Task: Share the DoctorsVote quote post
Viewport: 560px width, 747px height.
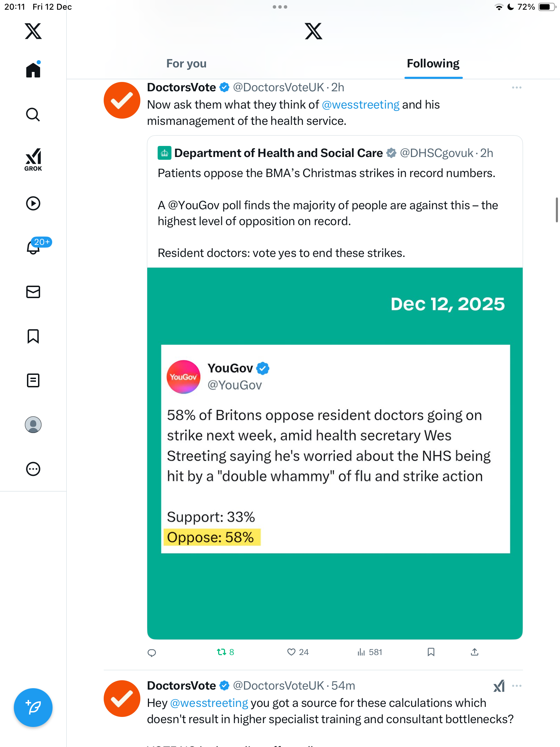Action: coord(475,652)
